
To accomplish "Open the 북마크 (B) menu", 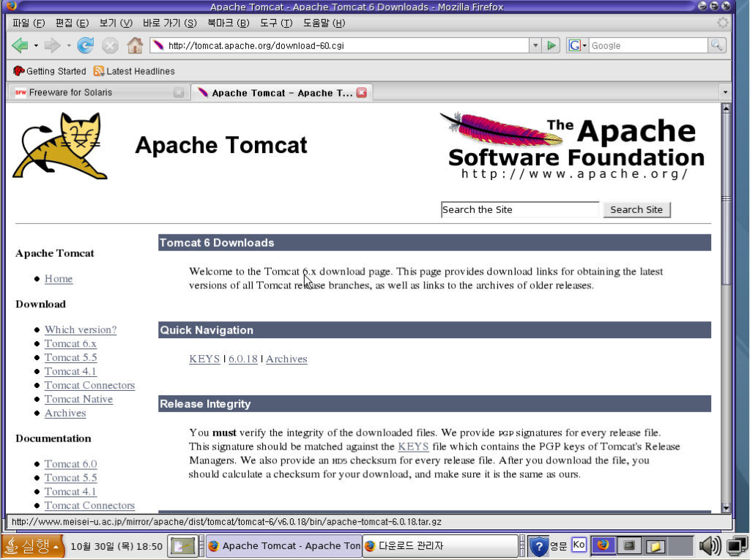I will click(229, 23).
